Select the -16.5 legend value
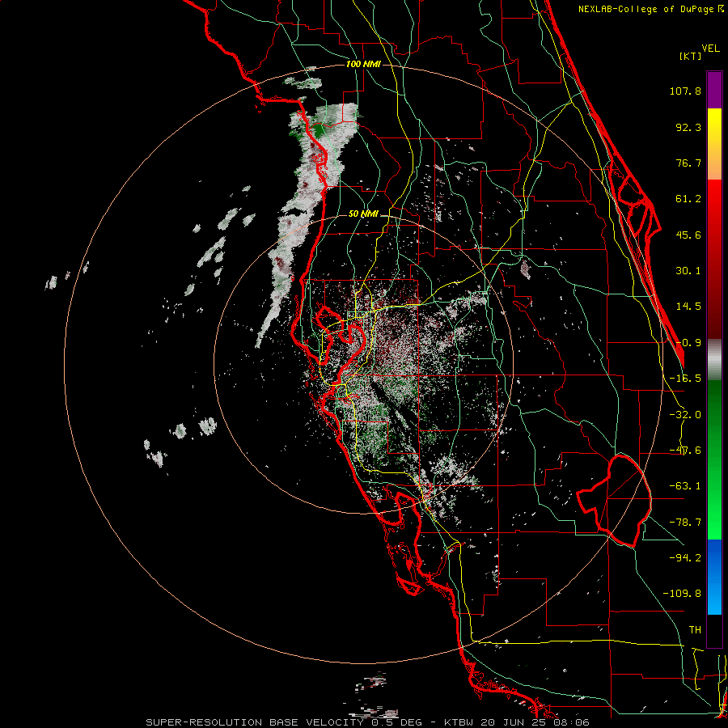 [x=685, y=379]
